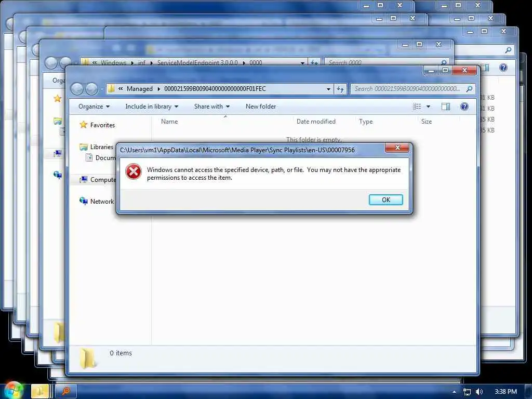Image resolution: width=532 pixels, height=399 pixels.
Task: Click the New folder button
Action: pos(261,107)
